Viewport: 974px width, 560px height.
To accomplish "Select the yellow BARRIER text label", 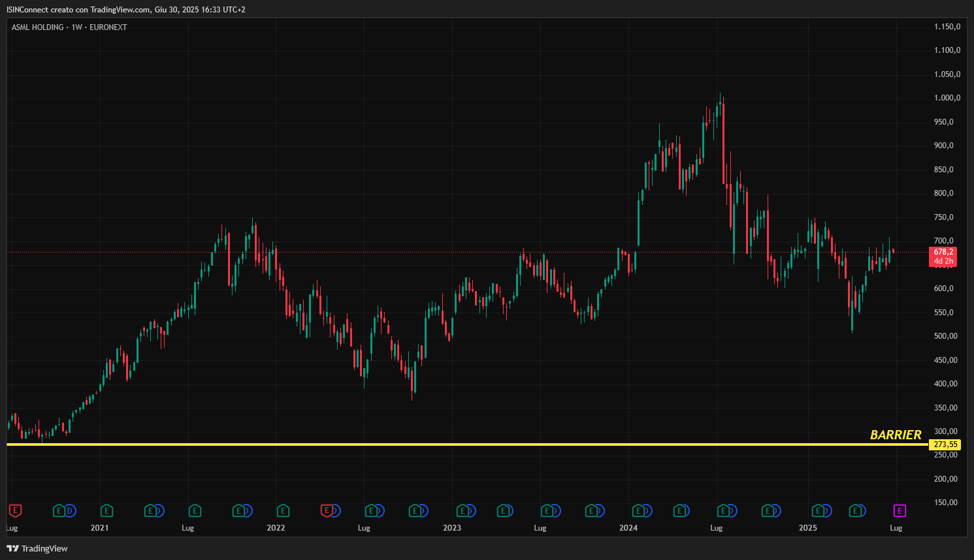I will [896, 435].
